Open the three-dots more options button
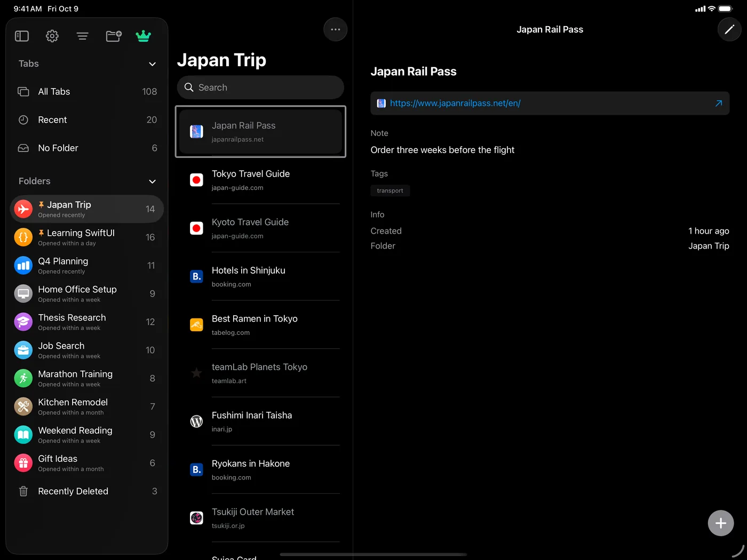Screen dimensions: 747x560 [336, 29]
